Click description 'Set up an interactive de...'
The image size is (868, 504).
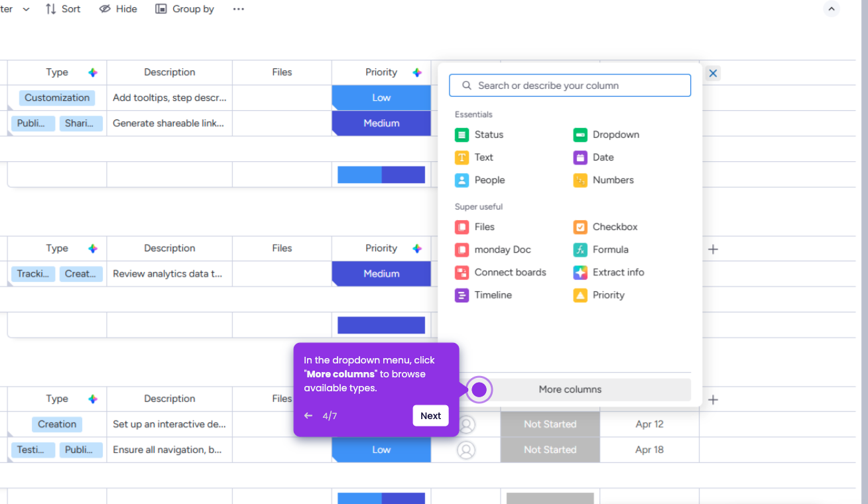coord(170,424)
